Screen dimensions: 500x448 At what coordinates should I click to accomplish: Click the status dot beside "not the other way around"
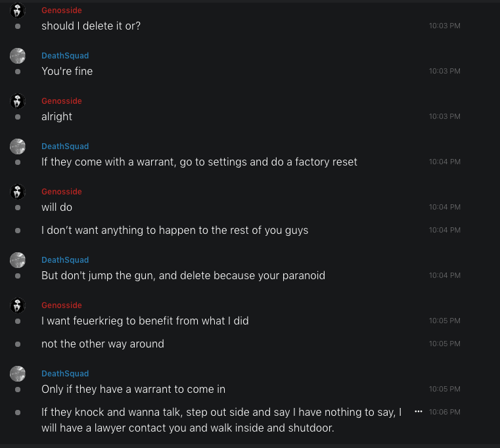tap(18, 344)
